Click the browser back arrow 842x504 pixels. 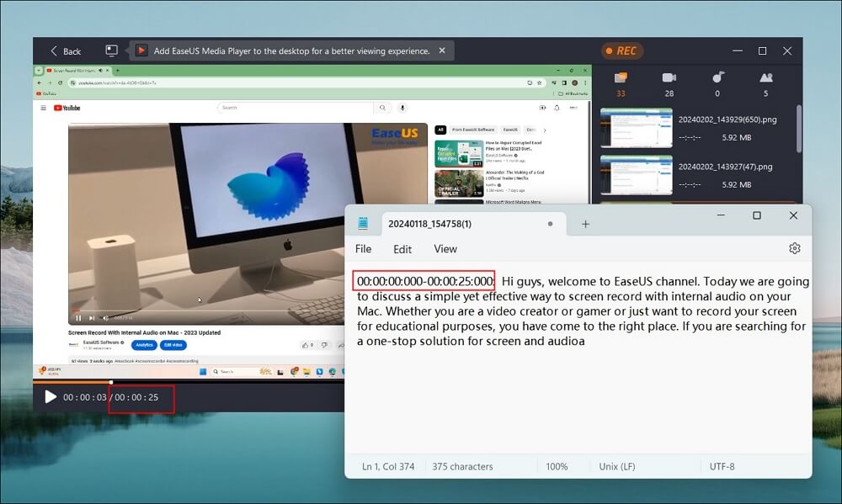pyautogui.click(x=40, y=82)
